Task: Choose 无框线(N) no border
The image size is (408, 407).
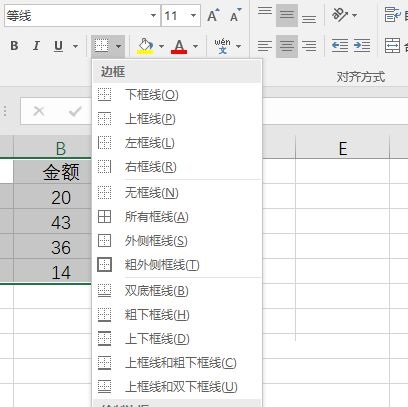Action: (177, 192)
